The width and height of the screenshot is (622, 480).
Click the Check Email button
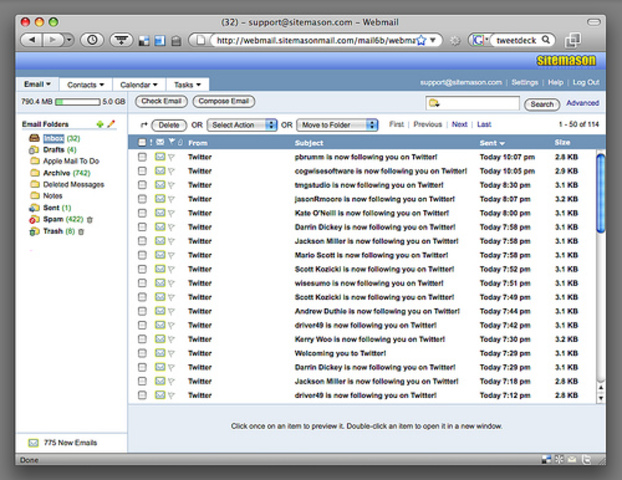pos(161,101)
